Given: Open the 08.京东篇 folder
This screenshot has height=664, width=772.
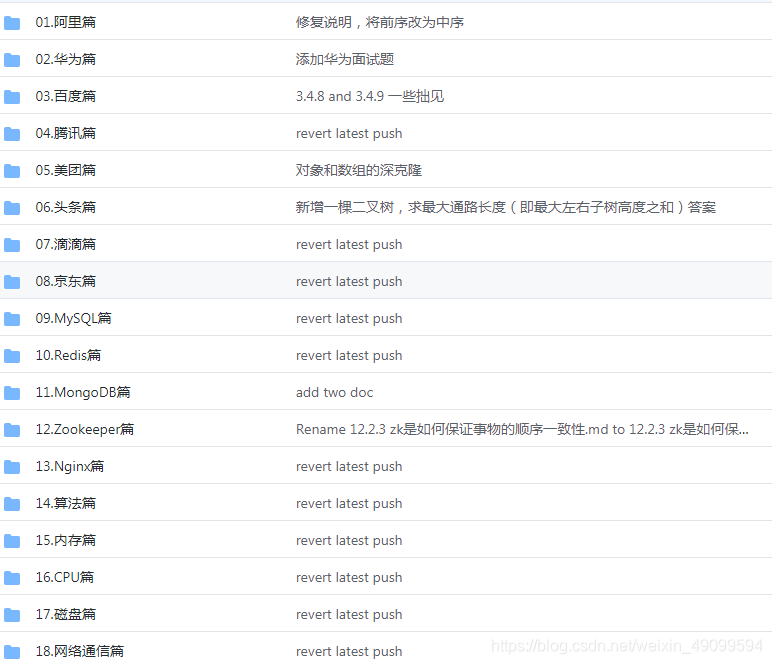Looking at the screenshot, I should coord(65,281).
